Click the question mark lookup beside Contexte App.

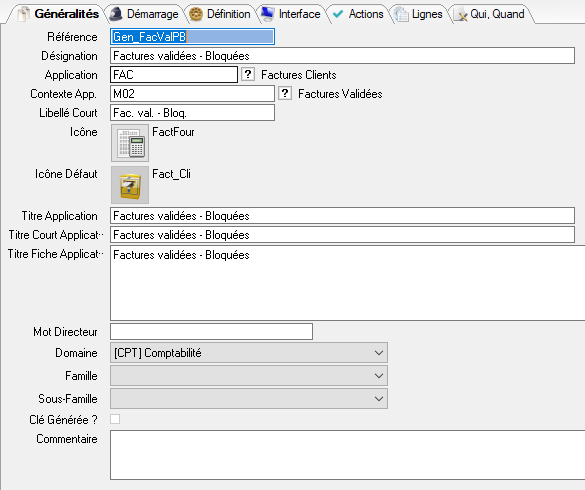point(285,93)
